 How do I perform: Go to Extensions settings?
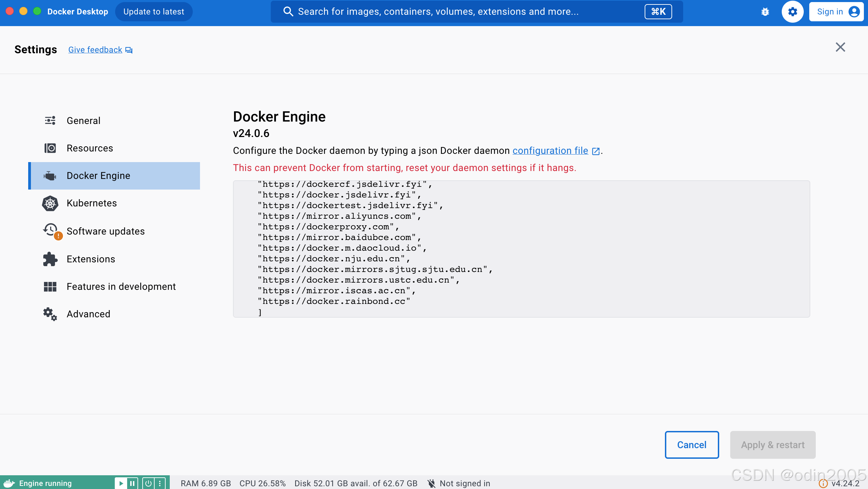(x=91, y=259)
